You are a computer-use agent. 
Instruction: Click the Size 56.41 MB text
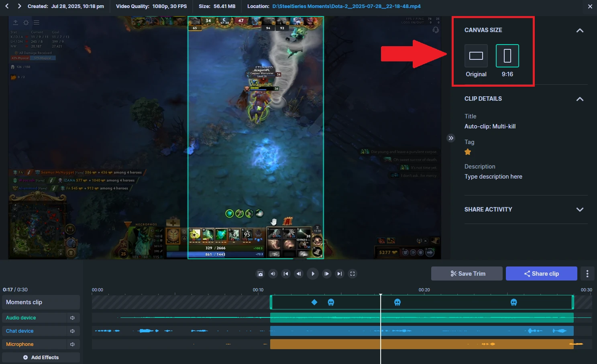pyautogui.click(x=217, y=6)
